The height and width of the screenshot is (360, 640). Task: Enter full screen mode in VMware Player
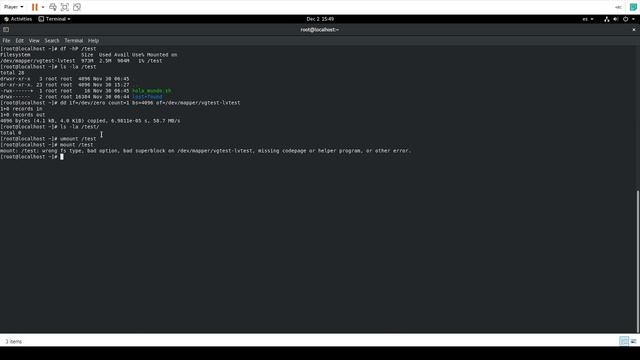[64, 7]
